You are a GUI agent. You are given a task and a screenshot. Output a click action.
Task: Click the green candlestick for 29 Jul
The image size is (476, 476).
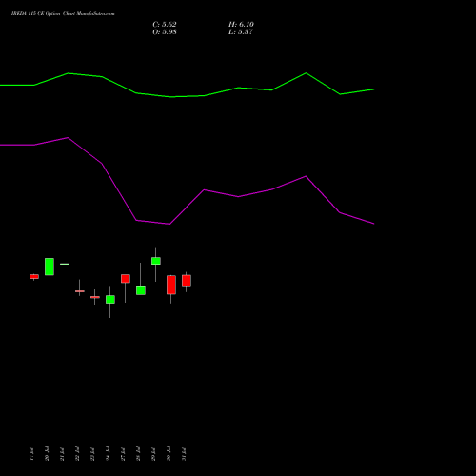[x=156, y=261]
